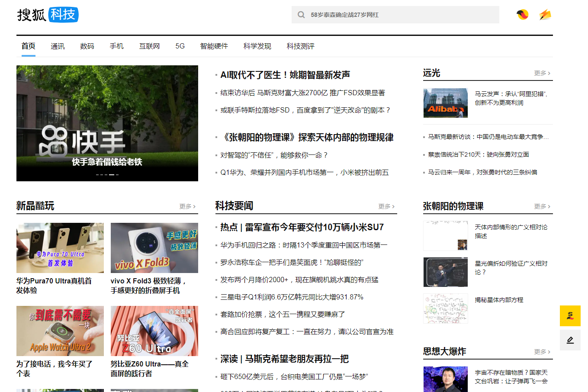The image size is (588, 392).
Task: Open the 数码 tab
Action: pyautogui.click(x=87, y=46)
